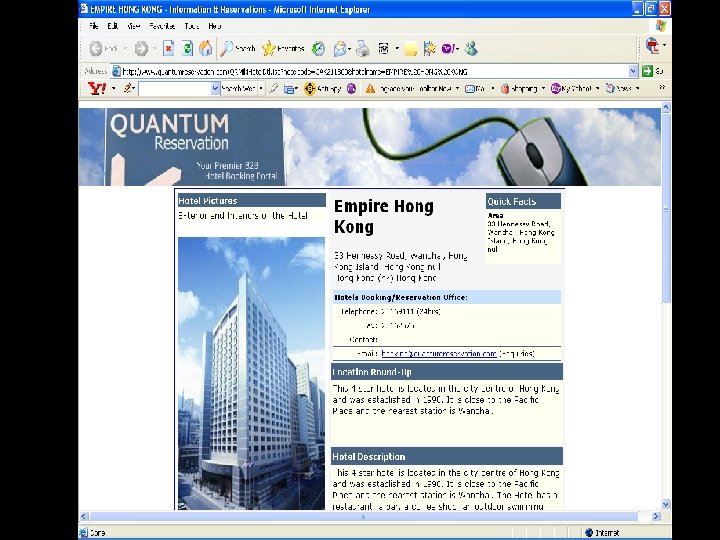This screenshot has height=540, width=720.
Task: Click the green Go arrow button
Action: [647, 71]
